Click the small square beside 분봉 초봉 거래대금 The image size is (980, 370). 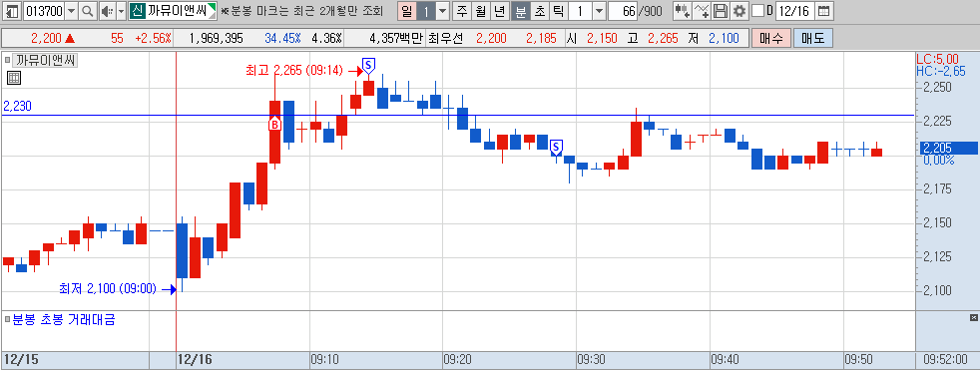[8, 320]
